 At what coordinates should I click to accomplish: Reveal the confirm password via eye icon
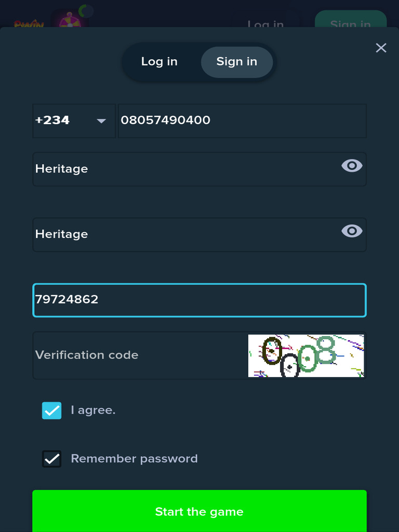352,231
